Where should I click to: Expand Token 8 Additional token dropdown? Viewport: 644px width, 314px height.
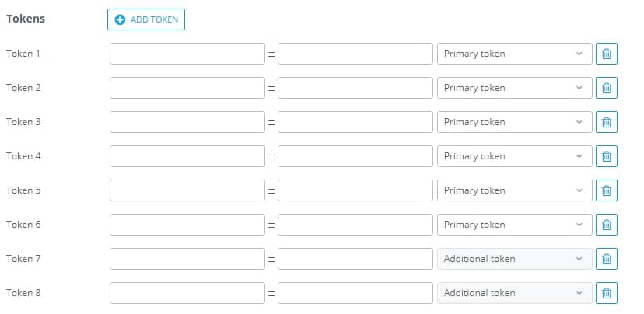pos(515,293)
